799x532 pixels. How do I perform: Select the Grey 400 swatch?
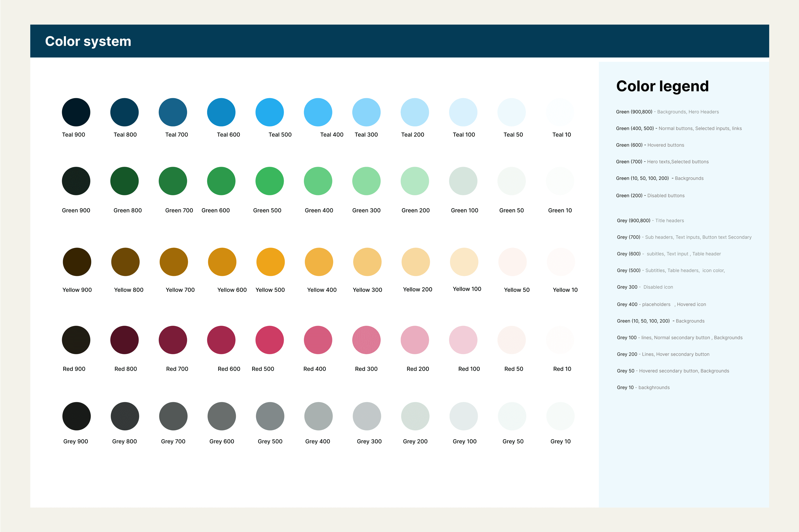[x=318, y=416]
